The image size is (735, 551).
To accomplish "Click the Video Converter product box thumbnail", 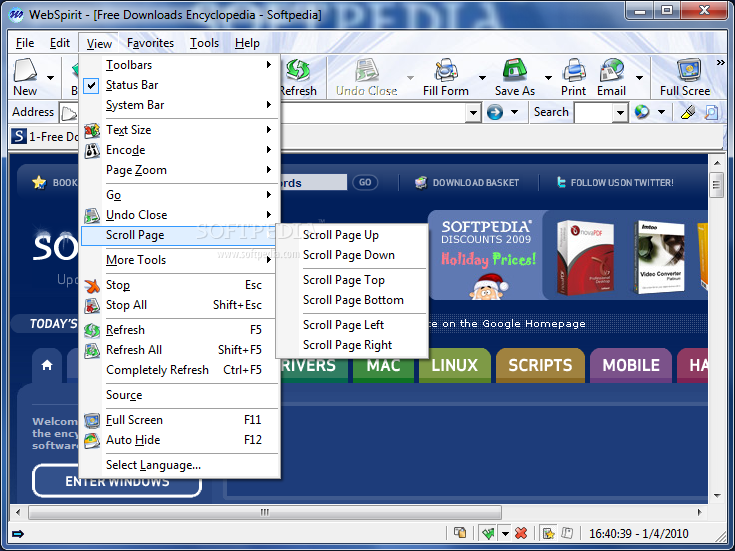I will point(660,257).
